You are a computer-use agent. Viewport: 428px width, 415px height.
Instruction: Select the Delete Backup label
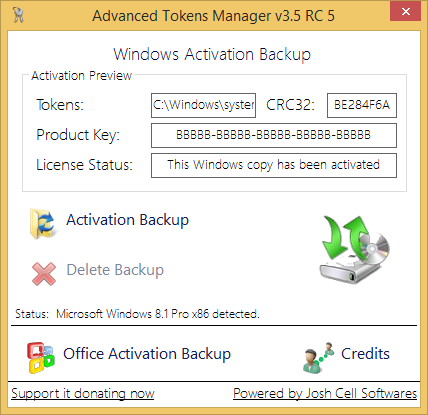pos(115,270)
